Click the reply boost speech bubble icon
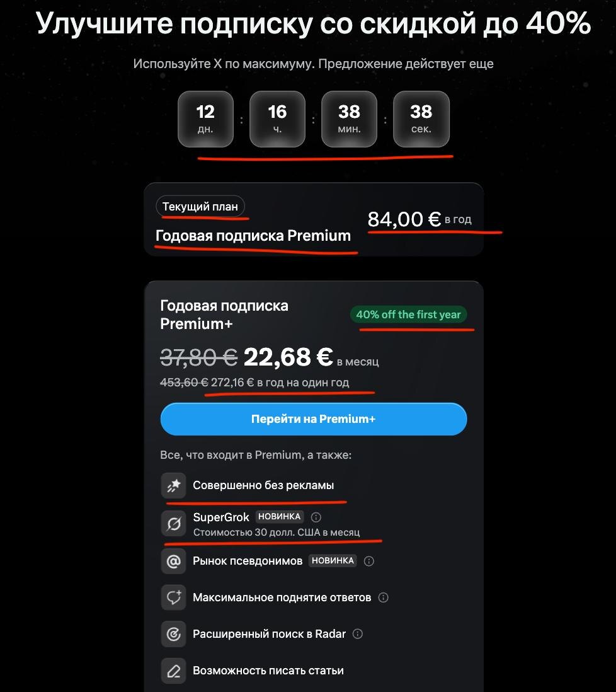Viewport: 616px width, 692px height. [173, 597]
